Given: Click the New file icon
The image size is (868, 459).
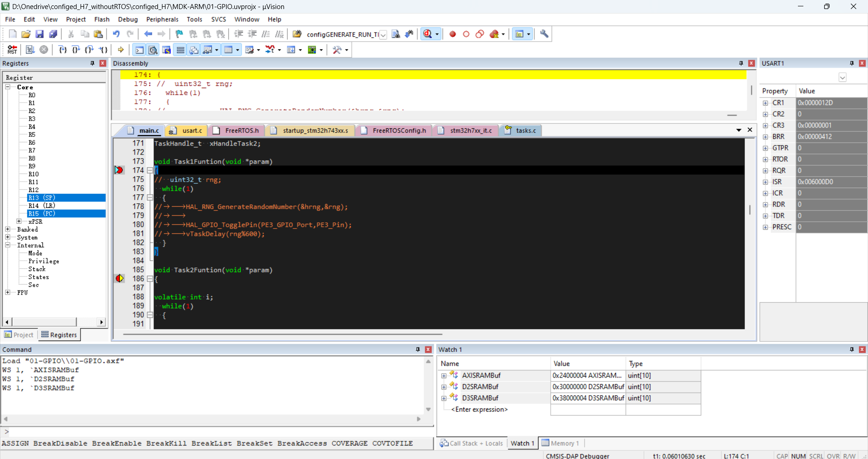Looking at the screenshot, I should (x=13, y=34).
